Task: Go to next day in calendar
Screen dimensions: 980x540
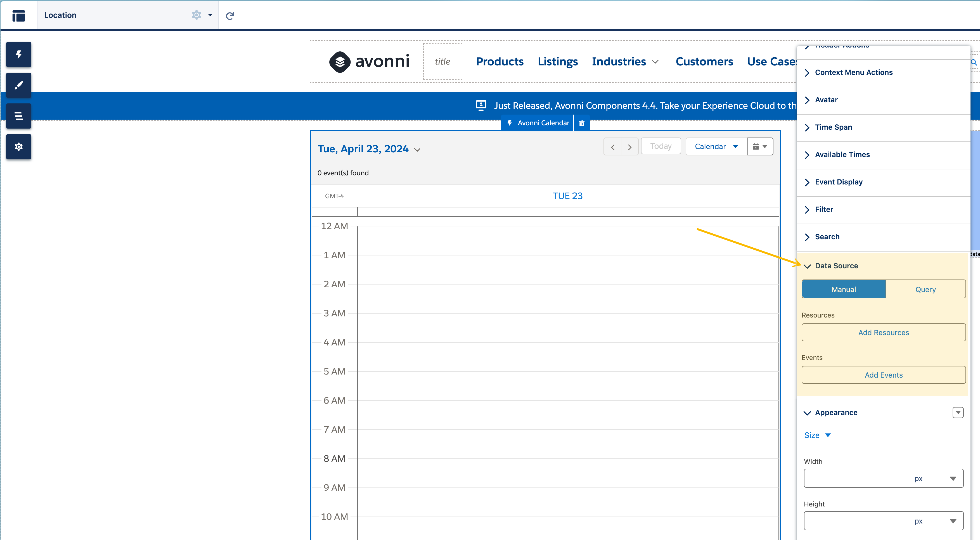Action: (629, 147)
